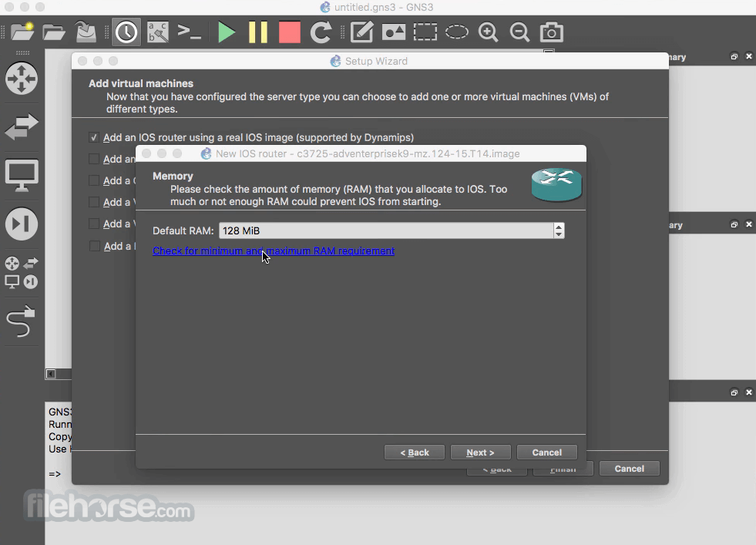Browse security devices in the sidebar
The image size is (756, 545).
pyautogui.click(x=22, y=224)
